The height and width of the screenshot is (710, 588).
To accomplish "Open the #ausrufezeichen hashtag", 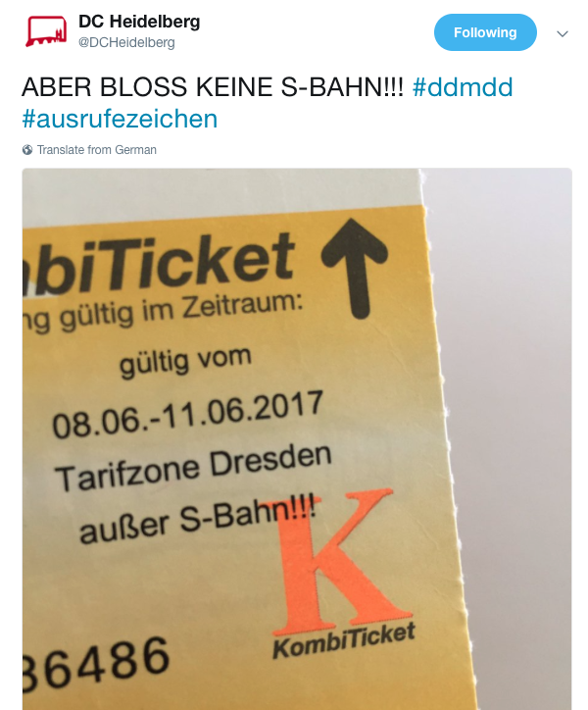I will (x=120, y=119).
